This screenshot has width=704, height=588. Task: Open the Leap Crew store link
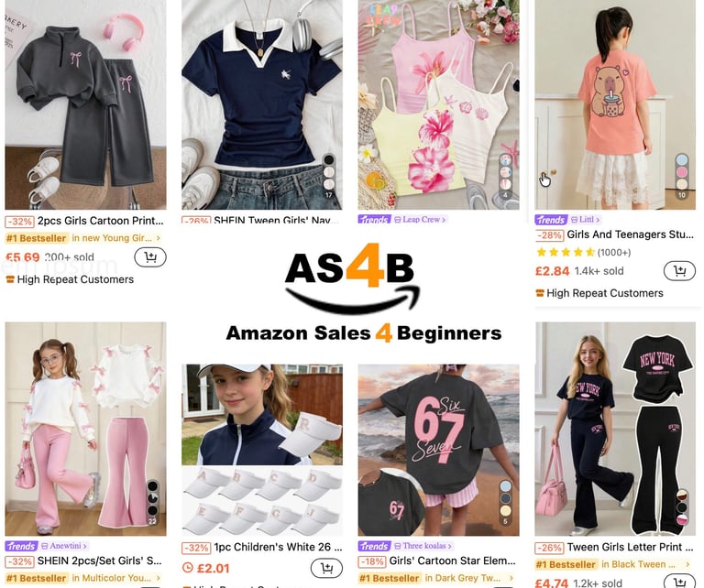click(x=420, y=220)
